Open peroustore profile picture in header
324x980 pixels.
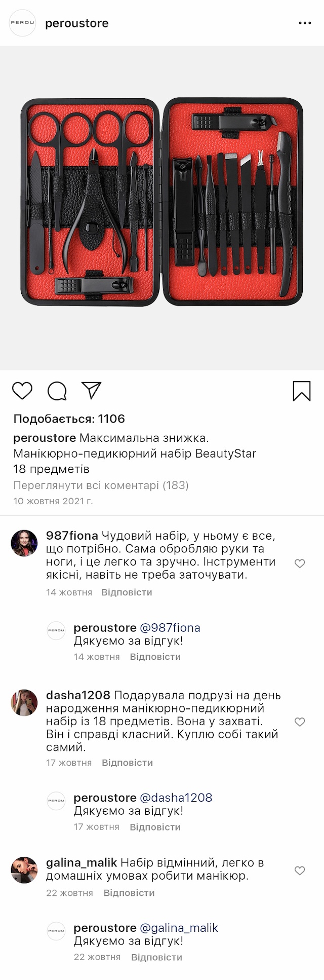[x=23, y=23]
